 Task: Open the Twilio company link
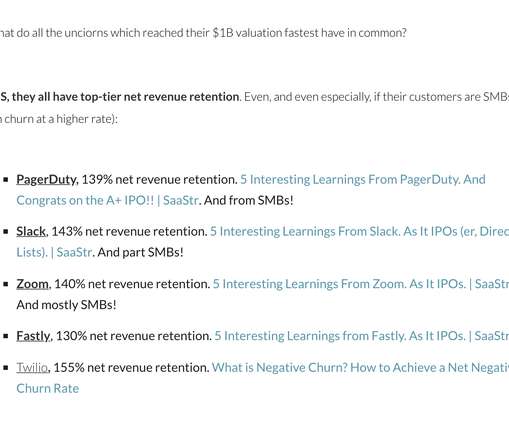(x=32, y=368)
